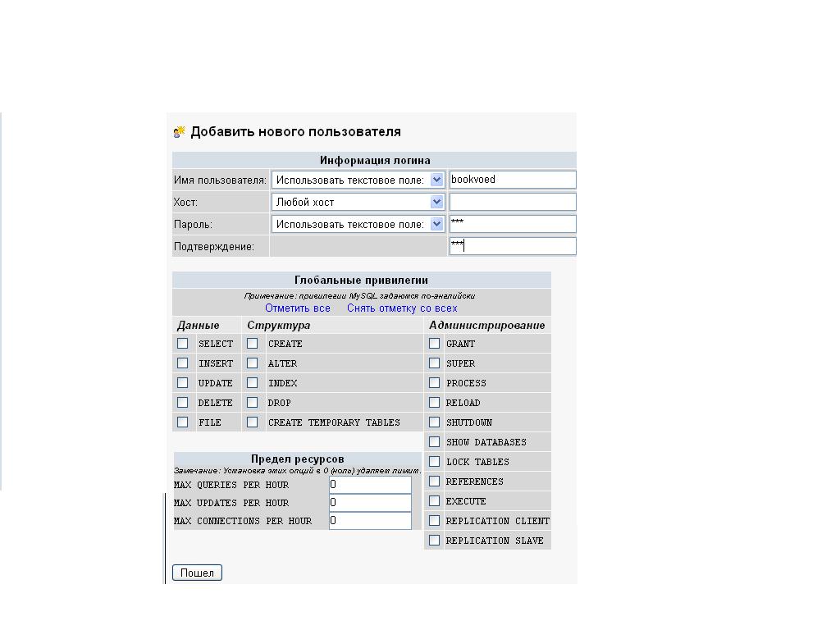Click 'Добавить нового пользователя' heading
This screenshot has height=630, width=840.
coord(295,132)
